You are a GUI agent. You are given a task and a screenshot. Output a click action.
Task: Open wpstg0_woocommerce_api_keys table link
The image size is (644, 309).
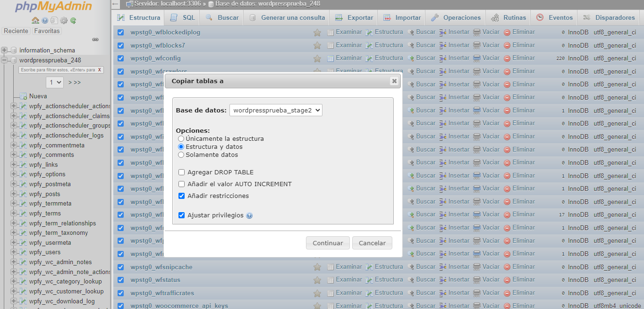pyautogui.click(x=179, y=306)
